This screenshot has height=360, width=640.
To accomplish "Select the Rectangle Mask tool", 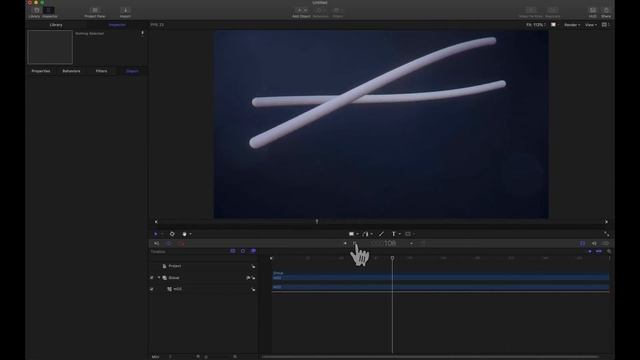I will pyautogui.click(x=408, y=234).
